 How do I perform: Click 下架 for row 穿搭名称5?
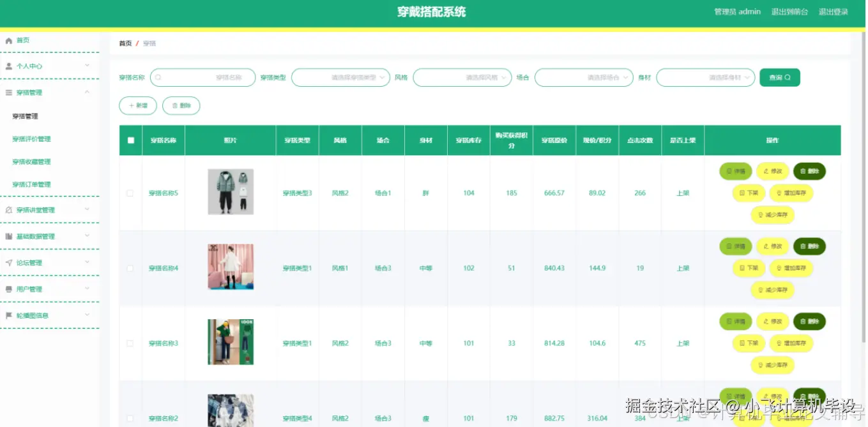(749, 193)
